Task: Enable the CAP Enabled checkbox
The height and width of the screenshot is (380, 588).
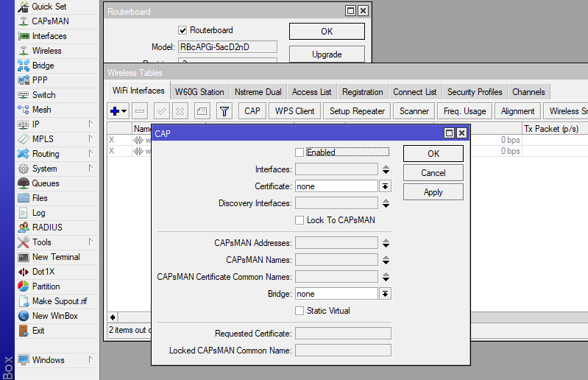Action: coord(300,152)
